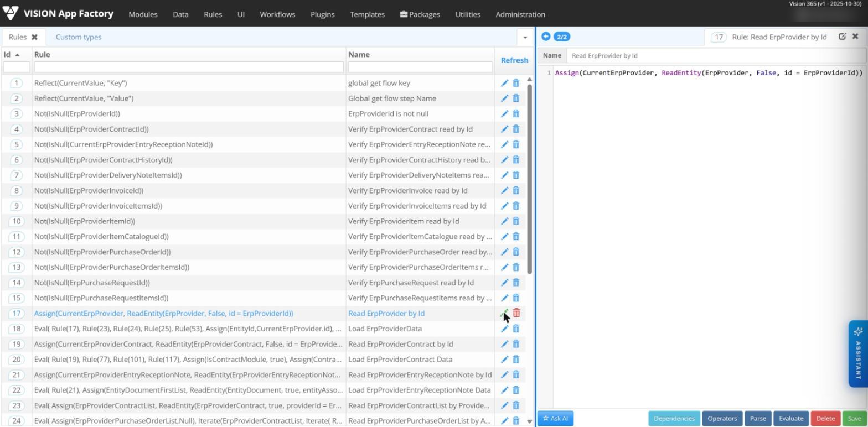This screenshot has height=427, width=868.
Task: Click the blue back arrow circle icon
Action: click(x=546, y=37)
